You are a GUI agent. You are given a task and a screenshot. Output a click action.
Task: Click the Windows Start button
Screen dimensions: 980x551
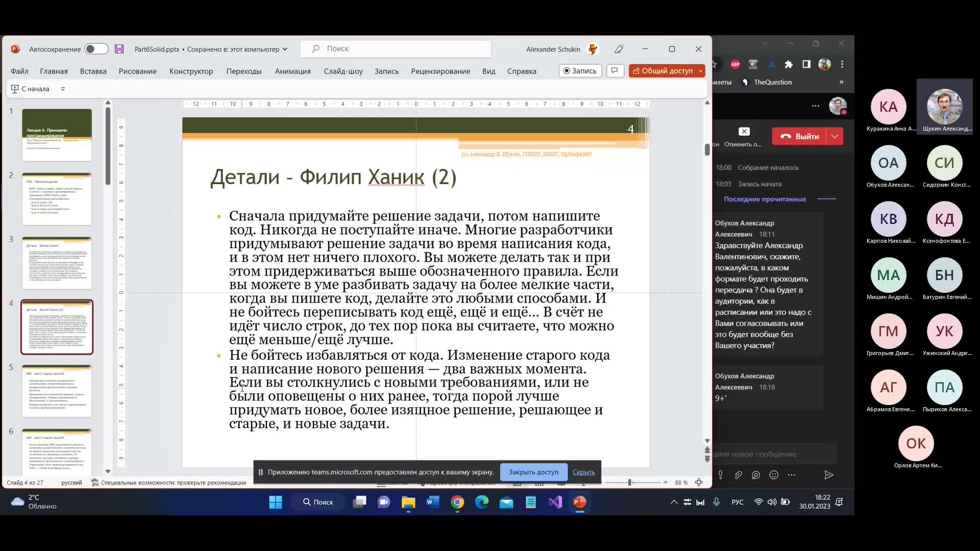276,503
